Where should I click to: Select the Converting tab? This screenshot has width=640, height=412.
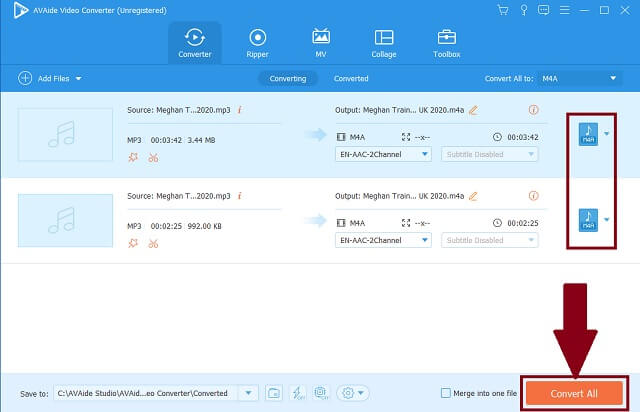[288, 78]
